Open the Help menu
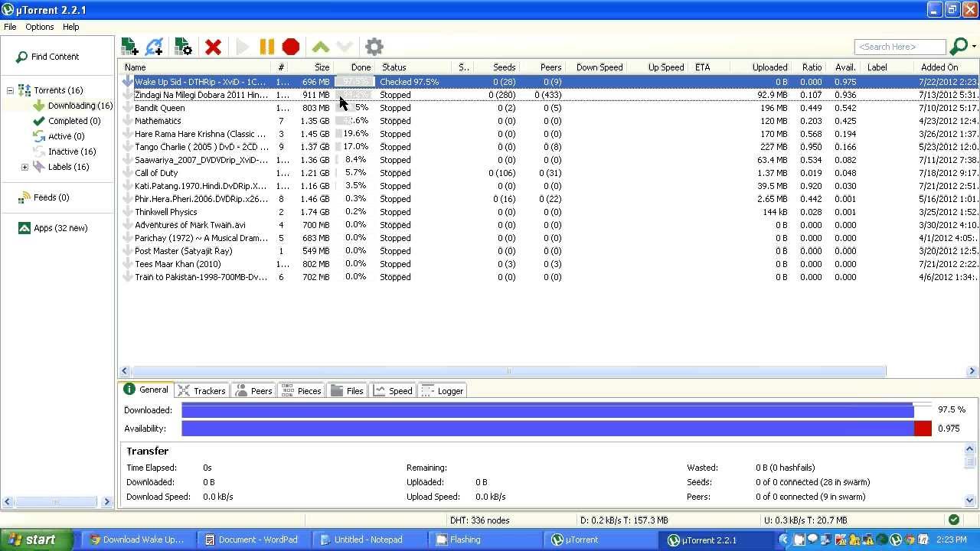The height and width of the screenshot is (551, 980). (70, 27)
